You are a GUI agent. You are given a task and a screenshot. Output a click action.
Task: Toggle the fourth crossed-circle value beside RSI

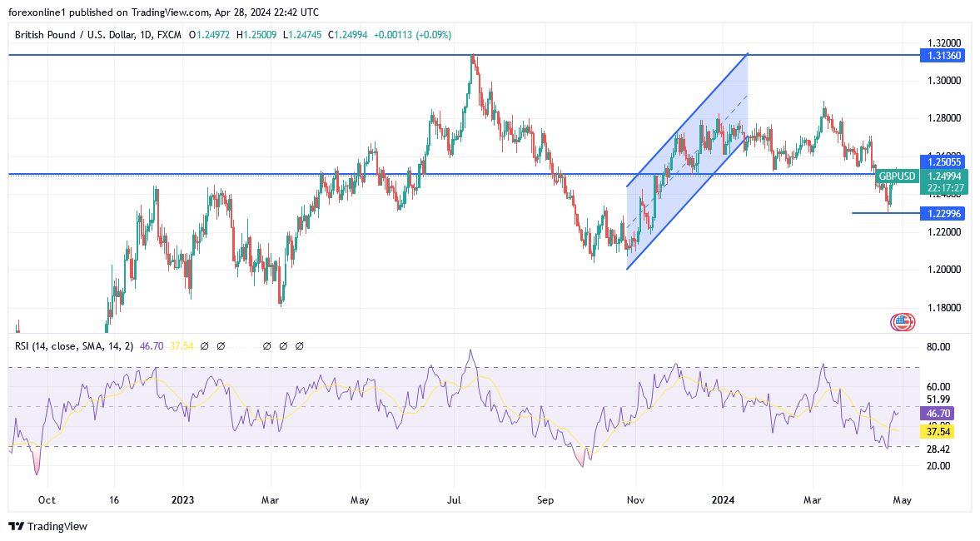pyautogui.click(x=283, y=345)
